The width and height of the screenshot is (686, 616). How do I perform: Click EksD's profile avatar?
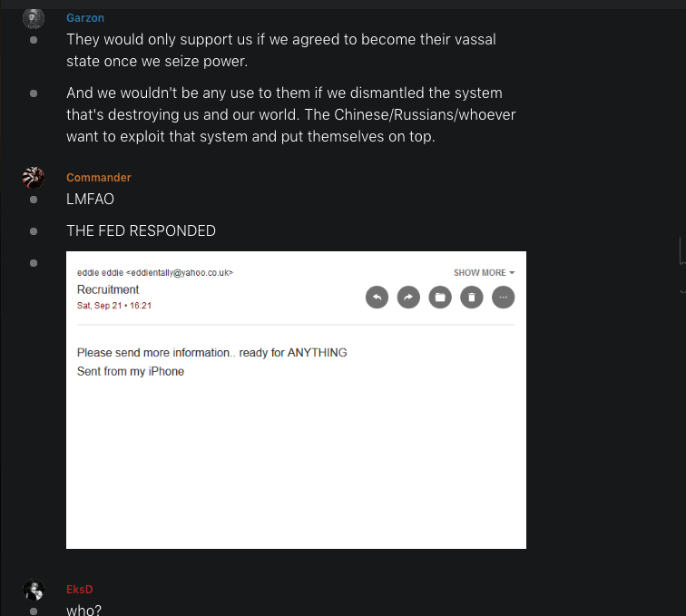[34, 590]
